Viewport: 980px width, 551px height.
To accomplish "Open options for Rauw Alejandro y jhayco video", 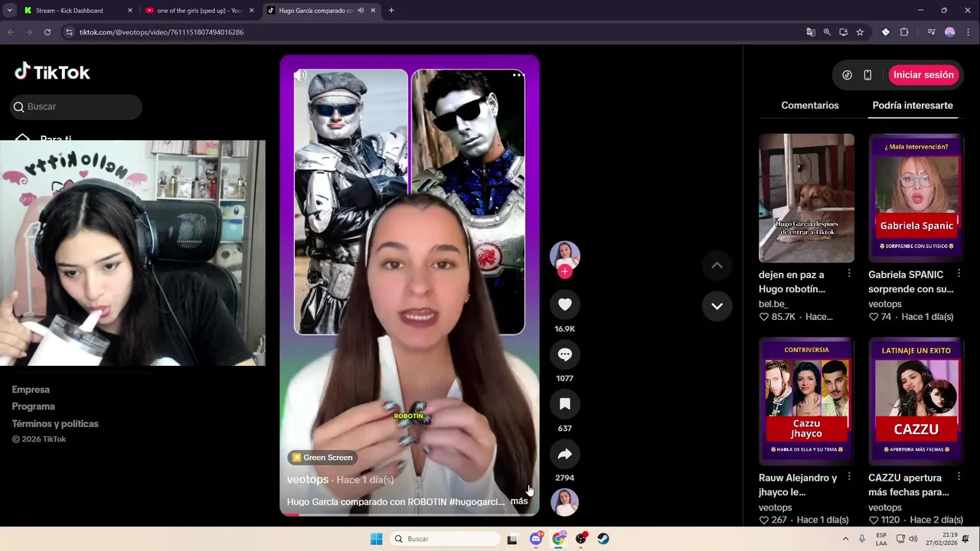I will pyautogui.click(x=849, y=477).
